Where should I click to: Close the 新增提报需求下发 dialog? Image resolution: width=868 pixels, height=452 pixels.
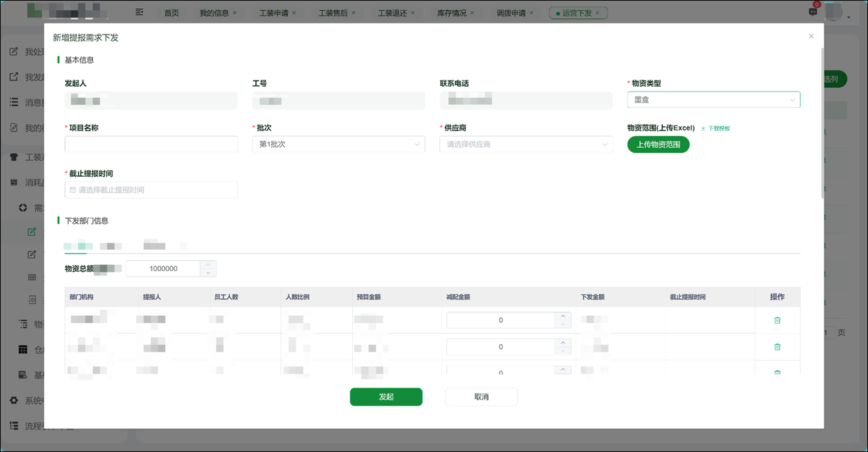[x=811, y=37]
